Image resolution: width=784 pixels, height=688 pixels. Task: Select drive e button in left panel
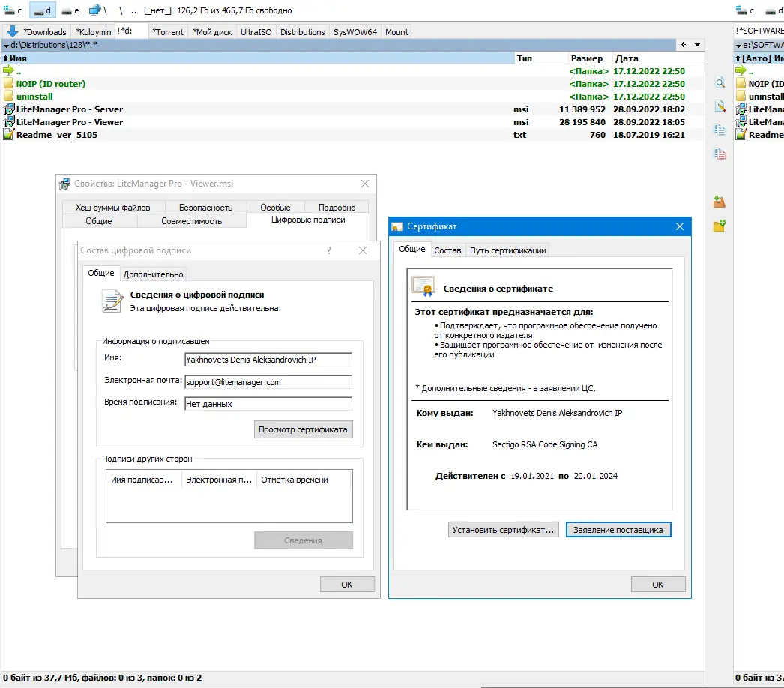[x=70, y=10]
